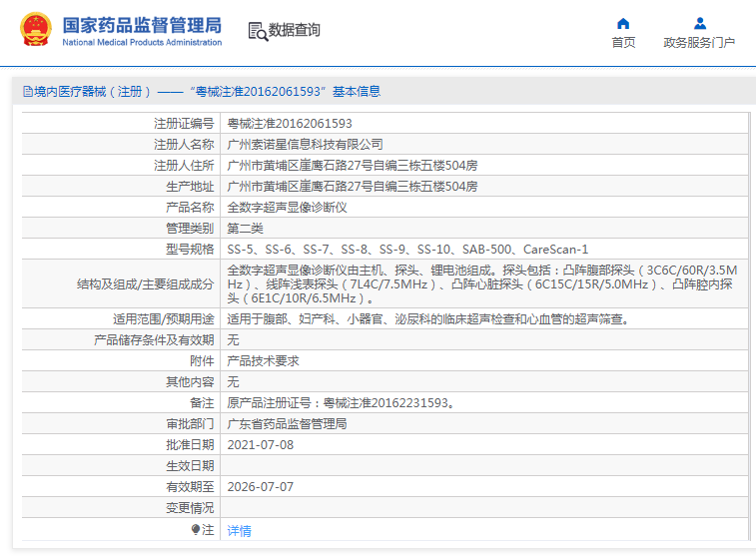
Task: Click the house icon above 首页
Action: 623,23
